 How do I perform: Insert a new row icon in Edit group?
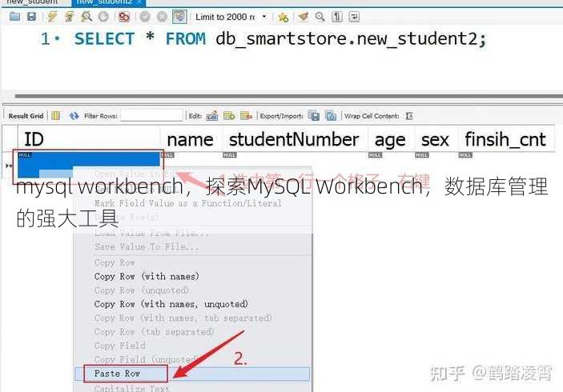tap(229, 115)
